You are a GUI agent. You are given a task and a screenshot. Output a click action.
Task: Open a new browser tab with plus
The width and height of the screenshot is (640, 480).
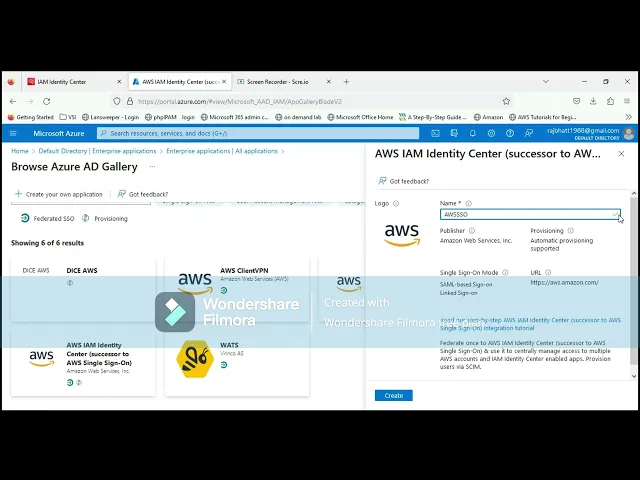point(346,82)
